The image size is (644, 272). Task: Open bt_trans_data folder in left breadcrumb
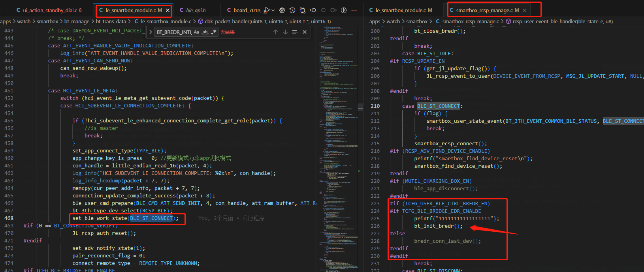[x=111, y=21]
